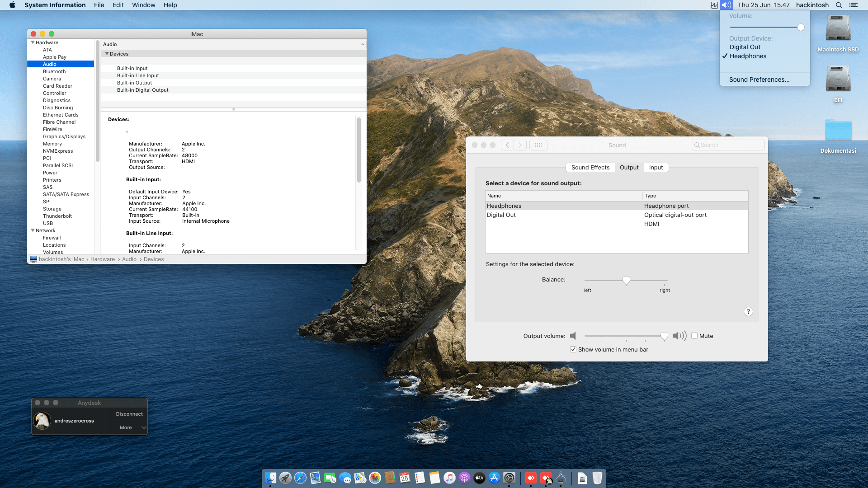Open the Help menu
868x488 pixels.
(x=170, y=5)
